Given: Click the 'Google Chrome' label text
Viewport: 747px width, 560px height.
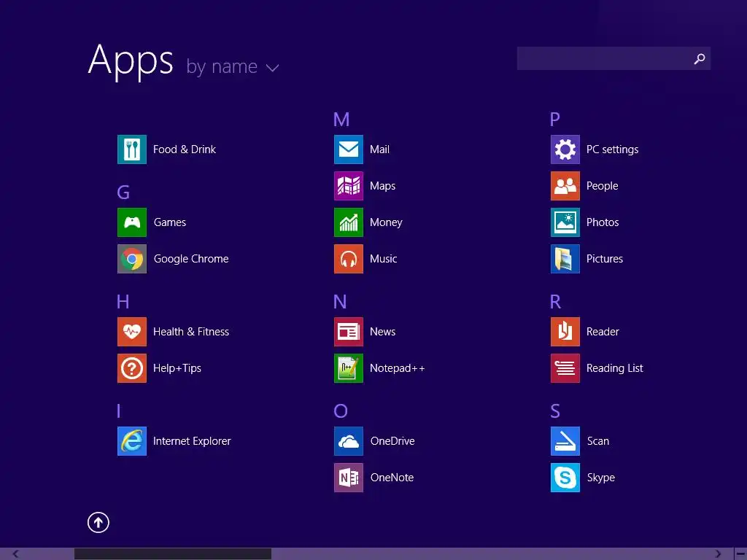Looking at the screenshot, I should click(x=191, y=259).
